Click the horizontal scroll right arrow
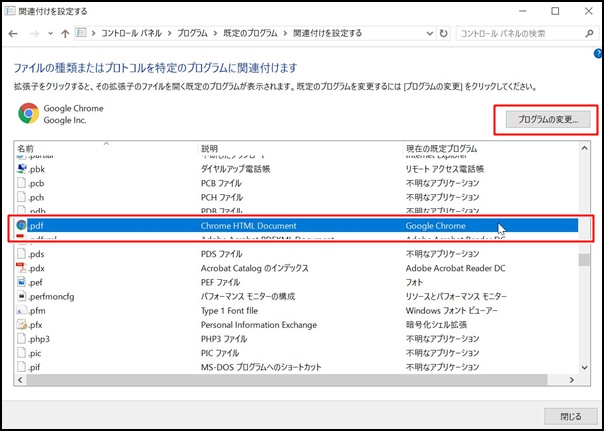This screenshot has height=431, width=604. click(x=572, y=380)
